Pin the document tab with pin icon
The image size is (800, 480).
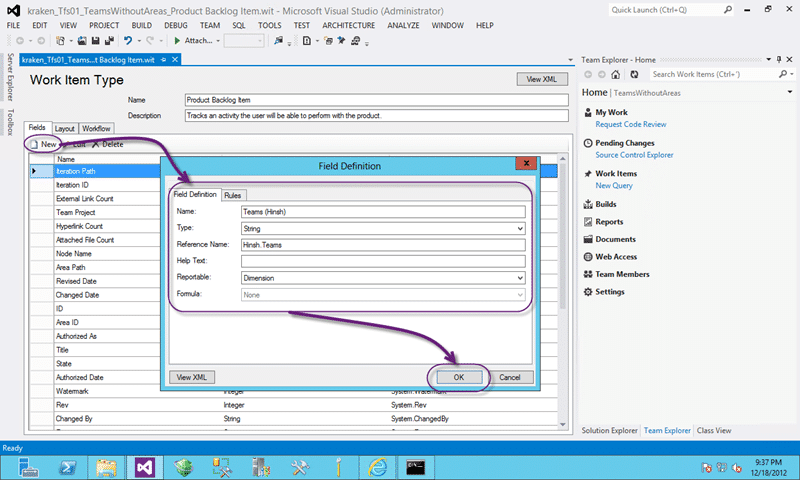[x=164, y=60]
